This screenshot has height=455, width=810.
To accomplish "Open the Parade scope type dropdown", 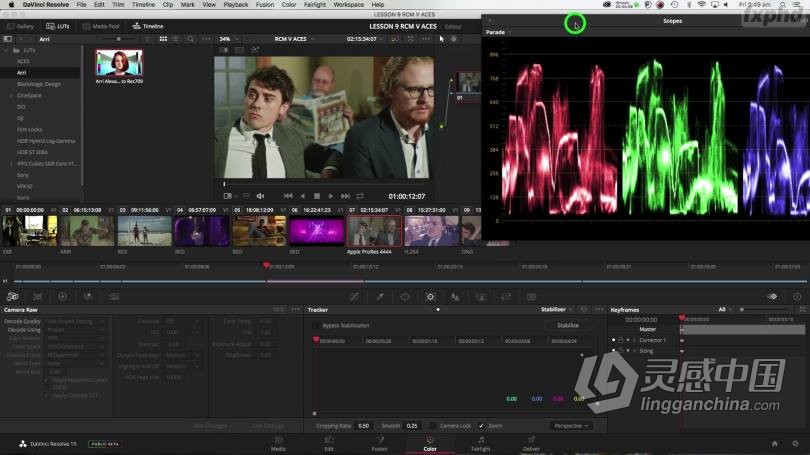I will coord(499,32).
